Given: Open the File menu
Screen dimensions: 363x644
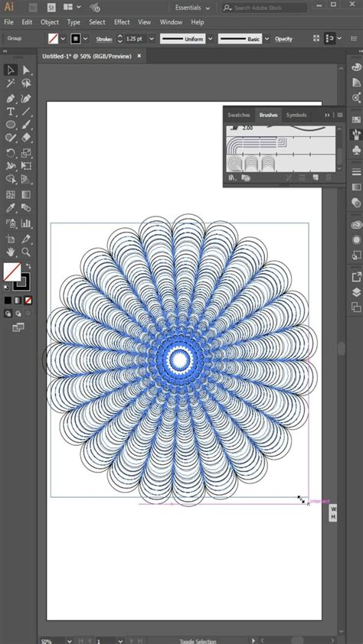Looking at the screenshot, I should click(8, 22).
